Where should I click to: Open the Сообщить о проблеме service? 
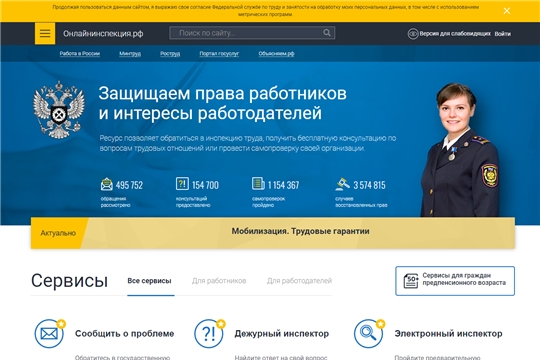tap(124, 333)
